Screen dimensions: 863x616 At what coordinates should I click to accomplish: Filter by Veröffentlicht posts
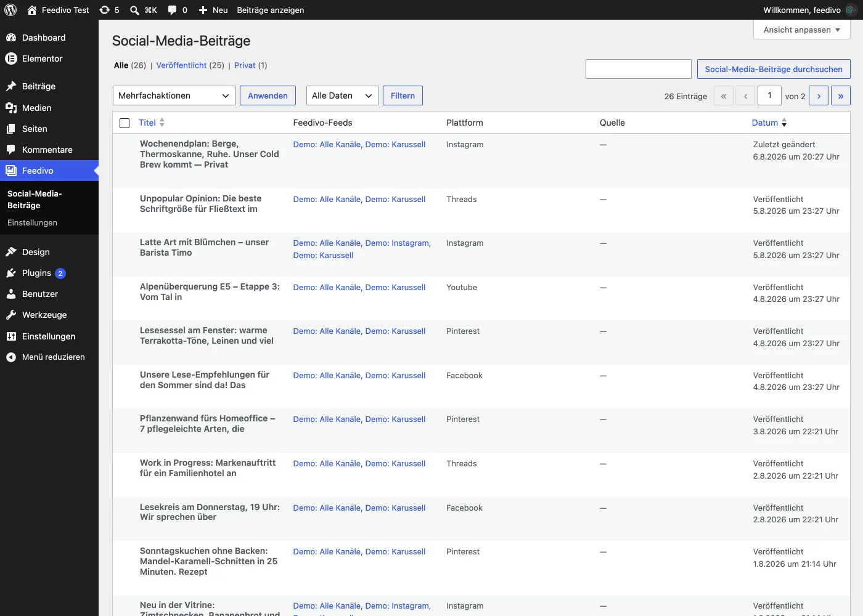coord(181,65)
